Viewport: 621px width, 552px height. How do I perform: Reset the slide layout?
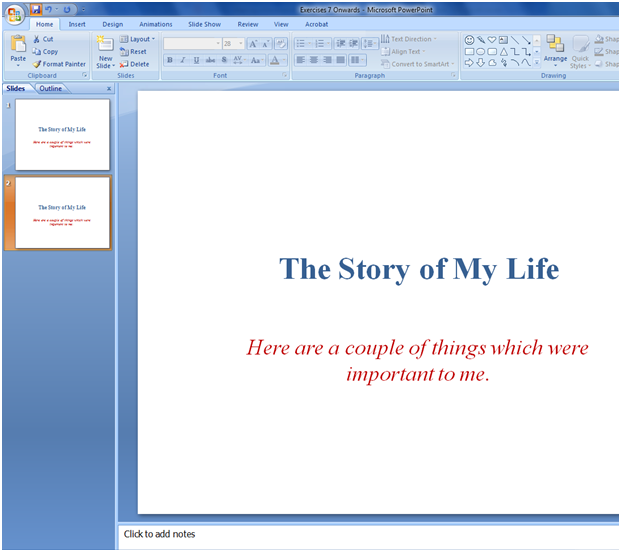(133, 51)
